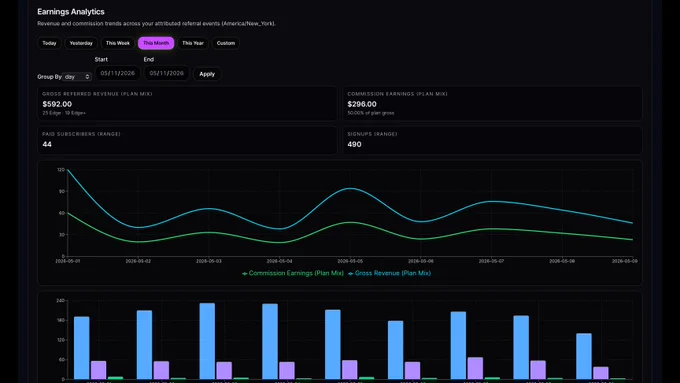Screen dimensions: 680x383
Task: Select the Today range filter
Action: click(49, 43)
